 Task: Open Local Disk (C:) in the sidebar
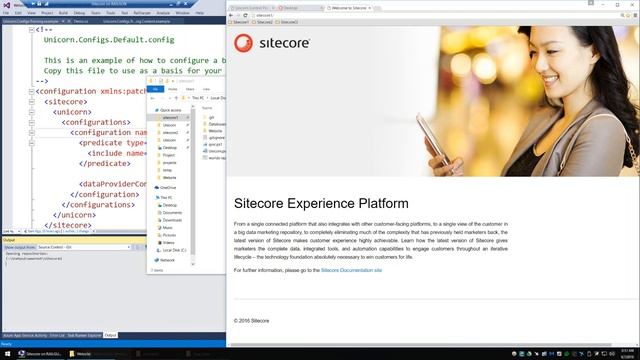click(x=172, y=250)
